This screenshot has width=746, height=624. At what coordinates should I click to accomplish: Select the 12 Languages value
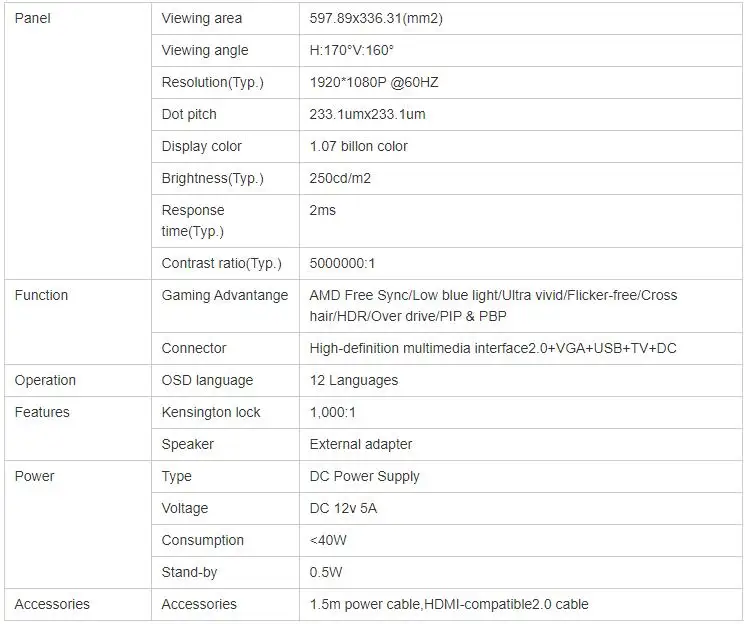point(354,380)
